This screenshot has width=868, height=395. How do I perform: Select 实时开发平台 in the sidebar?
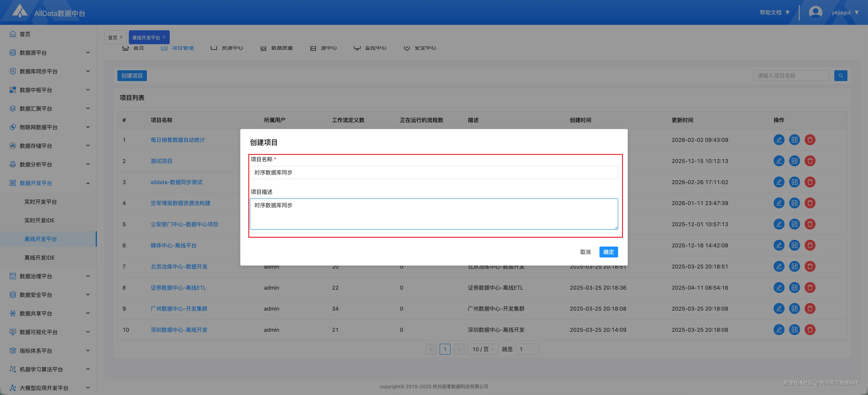coord(40,202)
